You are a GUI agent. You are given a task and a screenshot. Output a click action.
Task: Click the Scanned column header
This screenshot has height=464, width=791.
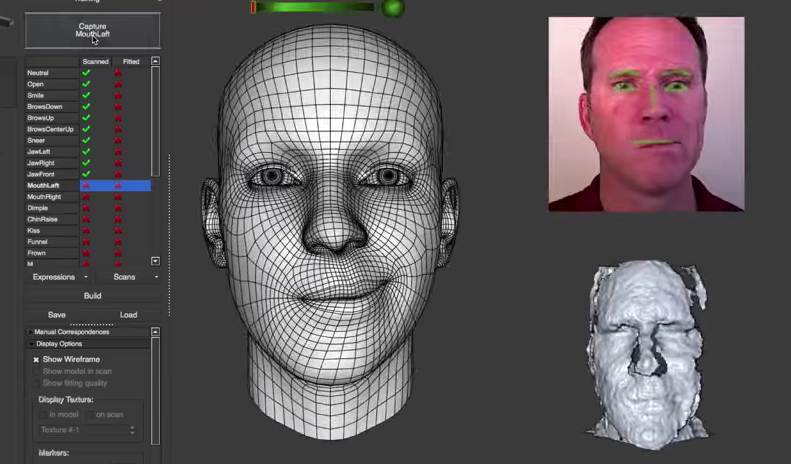pyautogui.click(x=95, y=62)
